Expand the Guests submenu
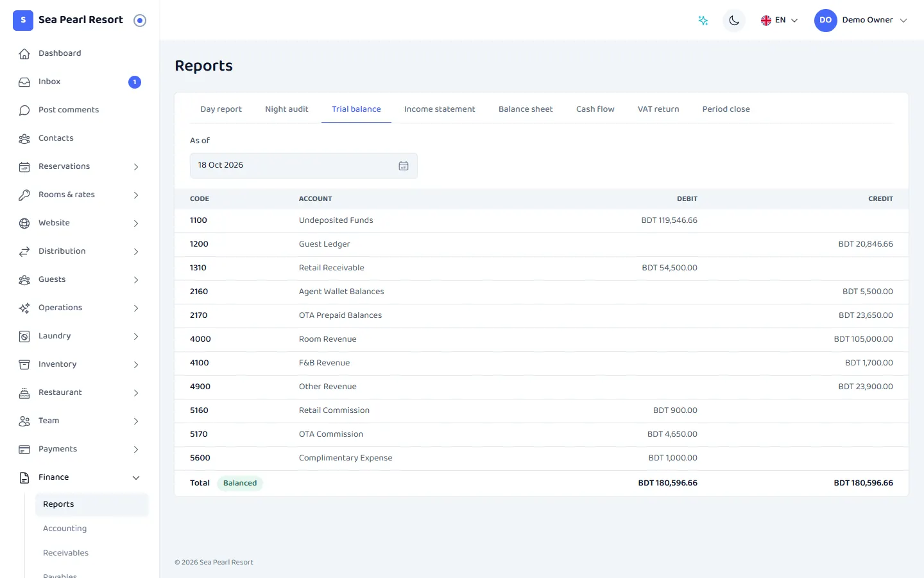The image size is (924, 578). (136, 279)
